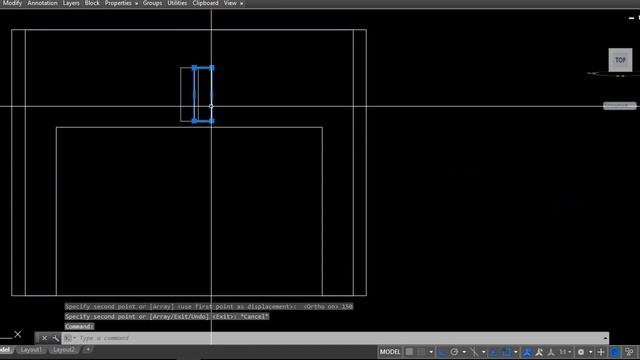Screen dimensions: 640x360
Task: Click the viewport minimize dash control
Action: (x=631, y=18)
